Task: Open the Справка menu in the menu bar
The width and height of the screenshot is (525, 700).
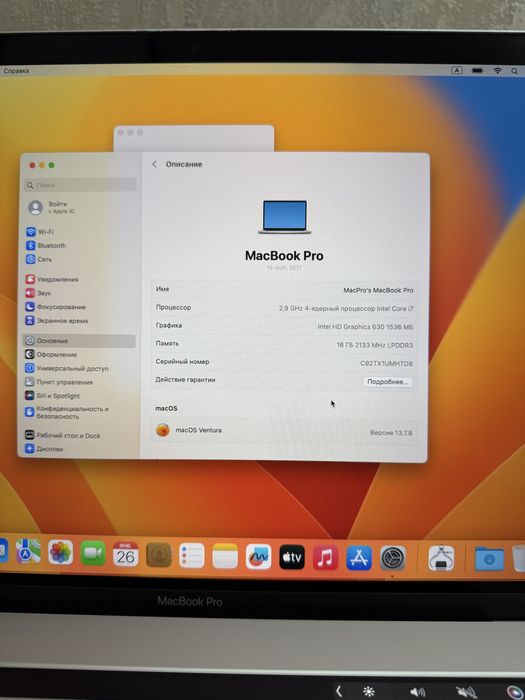Action: pyautogui.click(x=16, y=71)
